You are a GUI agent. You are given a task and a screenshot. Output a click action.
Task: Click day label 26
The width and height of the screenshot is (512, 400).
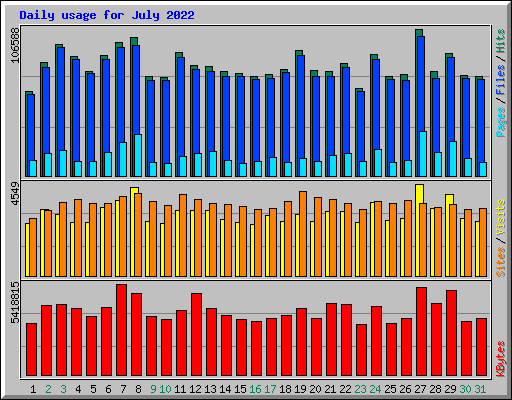405,389
